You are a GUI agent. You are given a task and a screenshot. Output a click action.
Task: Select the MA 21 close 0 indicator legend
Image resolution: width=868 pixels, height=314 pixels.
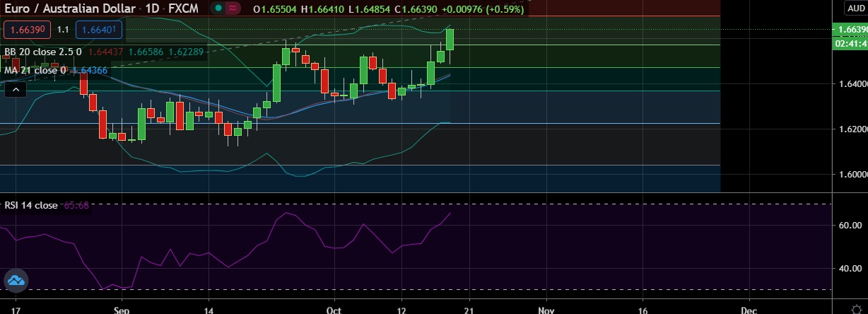pyautogui.click(x=35, y=70)
